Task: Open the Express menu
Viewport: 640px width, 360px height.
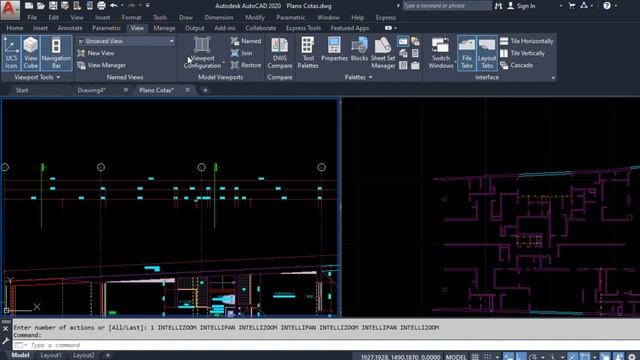Action: click(386, 18)
